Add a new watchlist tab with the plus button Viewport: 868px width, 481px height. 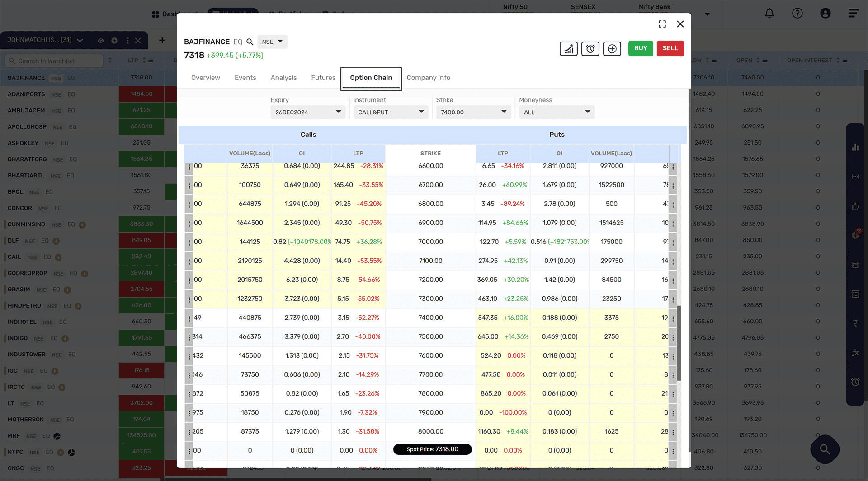(x=162, y=40)
